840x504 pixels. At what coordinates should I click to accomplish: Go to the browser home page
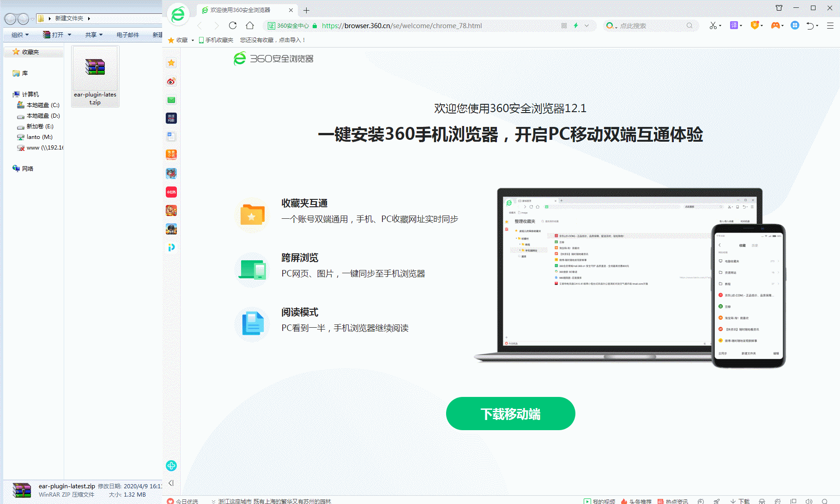[x=250, y=25]
